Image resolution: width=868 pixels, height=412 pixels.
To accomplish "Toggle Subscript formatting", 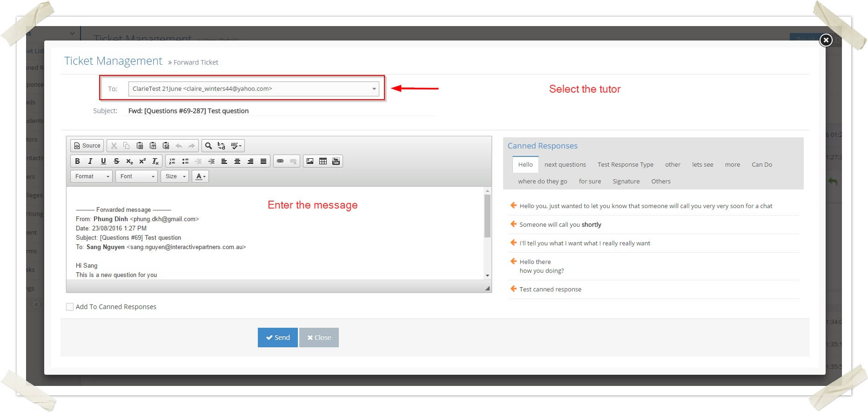I will tap(129, 161).
